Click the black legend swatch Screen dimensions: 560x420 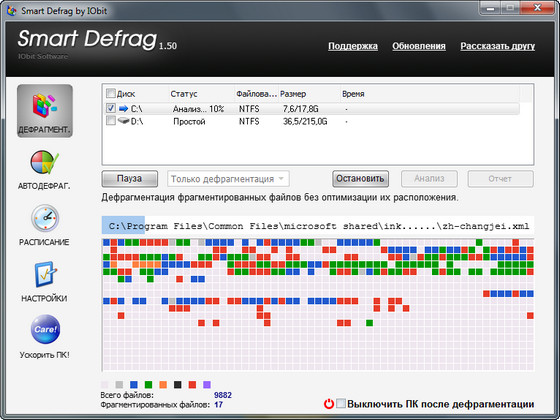(178, 385)
